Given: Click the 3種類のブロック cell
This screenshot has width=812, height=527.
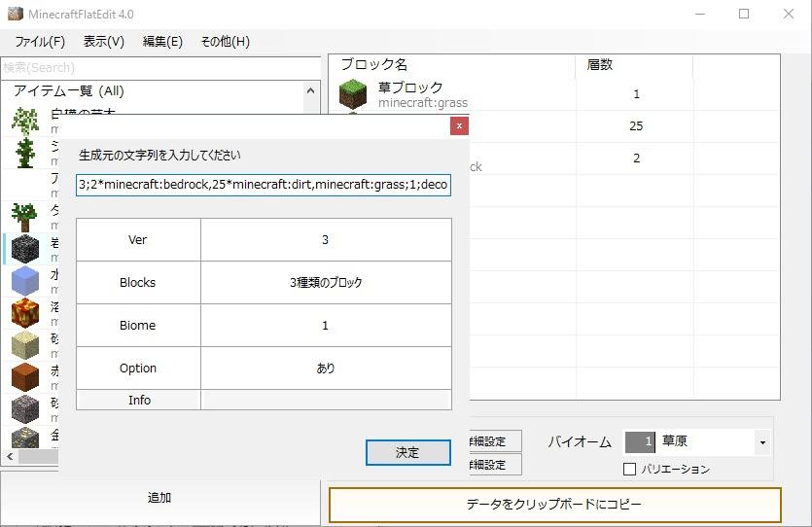Looking at the screenshot, I should (326, 283).
